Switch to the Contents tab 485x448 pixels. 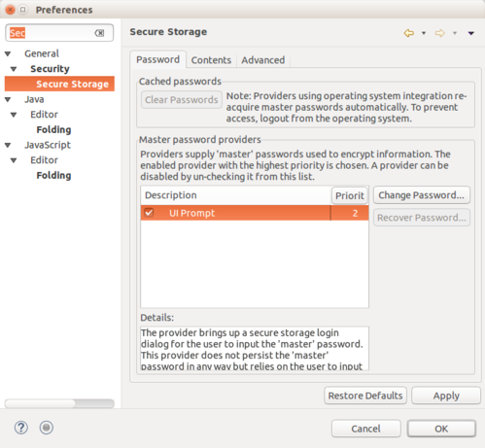211,60
